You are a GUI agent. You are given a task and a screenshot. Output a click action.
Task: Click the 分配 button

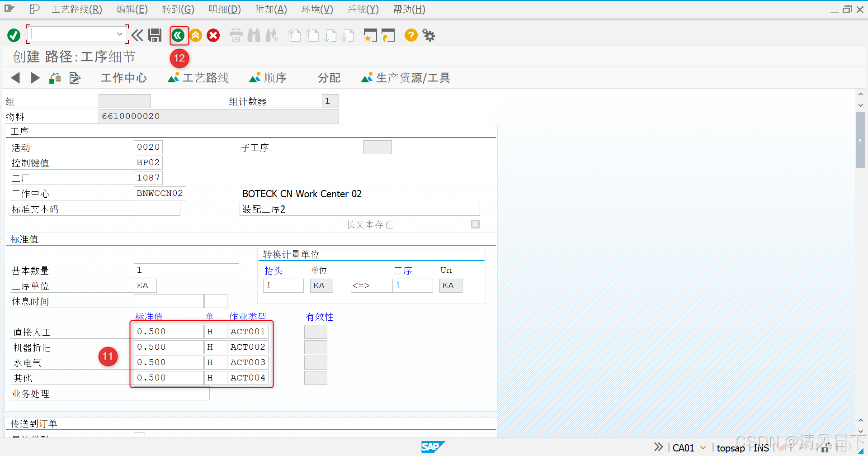click(329, 77)
